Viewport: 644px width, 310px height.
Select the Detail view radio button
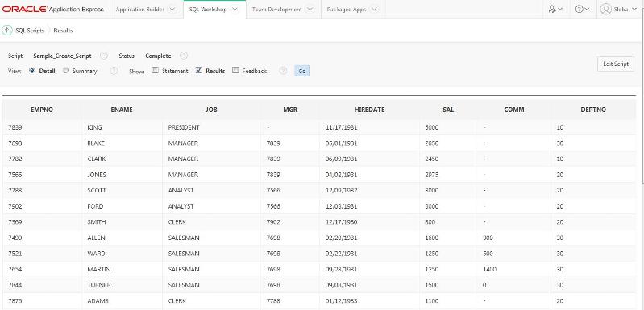click(x=32, y=71)
